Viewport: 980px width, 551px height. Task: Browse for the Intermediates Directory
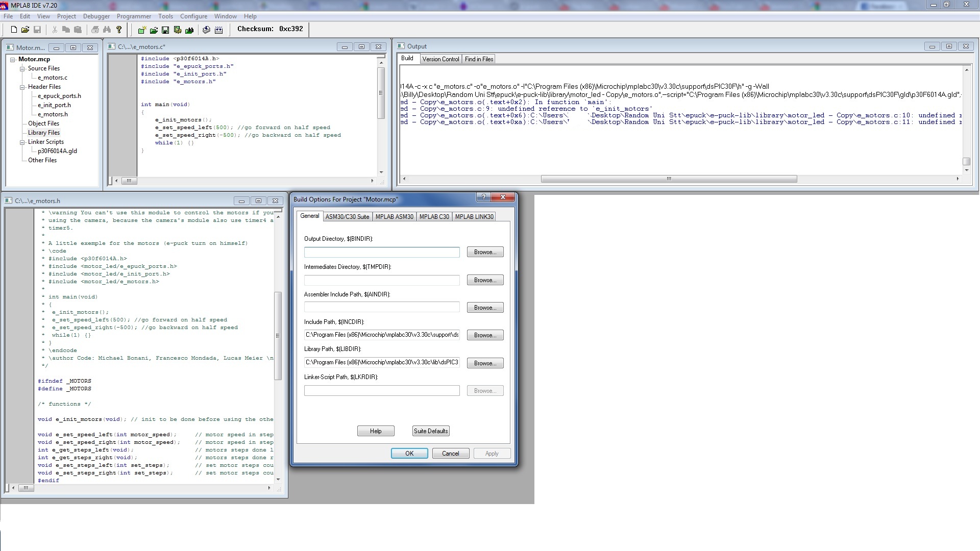click(x=485, y=280)
